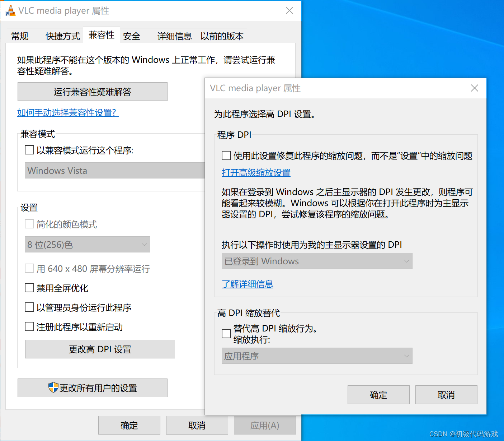Expand the 已登录到 Windows dropdown
The height and width of the screenshot is (441, 504).
[317, 261]
